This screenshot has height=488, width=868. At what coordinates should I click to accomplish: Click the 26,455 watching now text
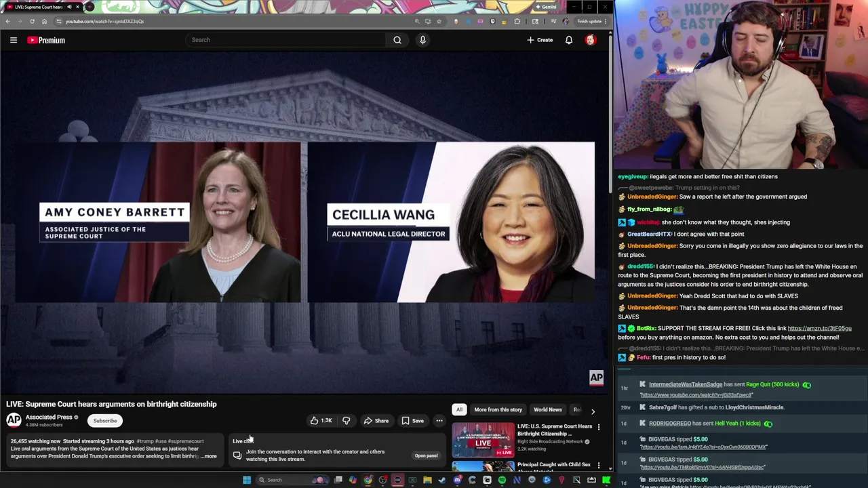(x=35, y=441)
